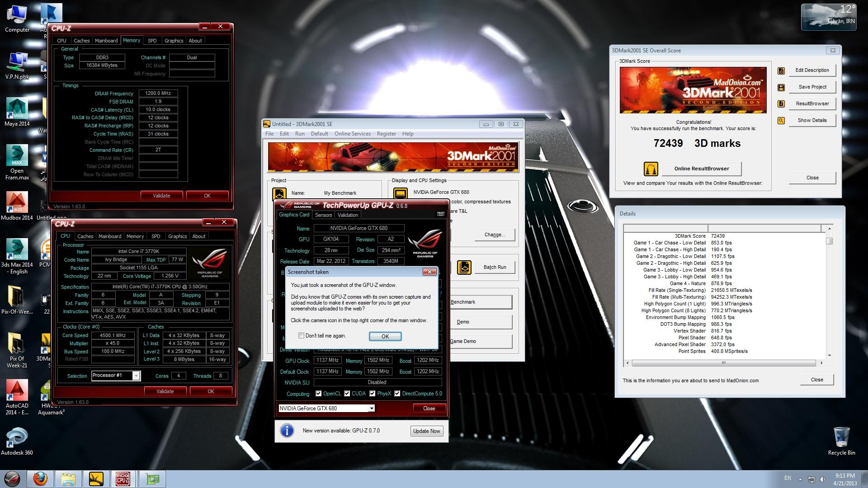
Task: Click the Save Project button
Action: click(x=812, y=87)
